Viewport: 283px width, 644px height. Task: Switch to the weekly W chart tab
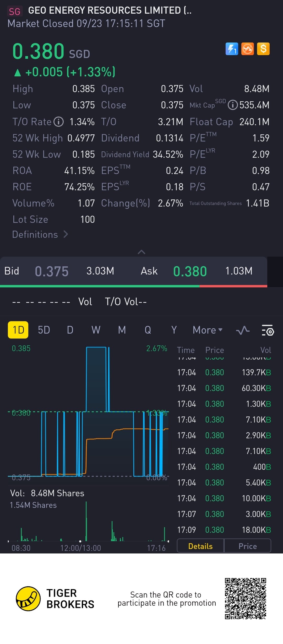point(96,330)
